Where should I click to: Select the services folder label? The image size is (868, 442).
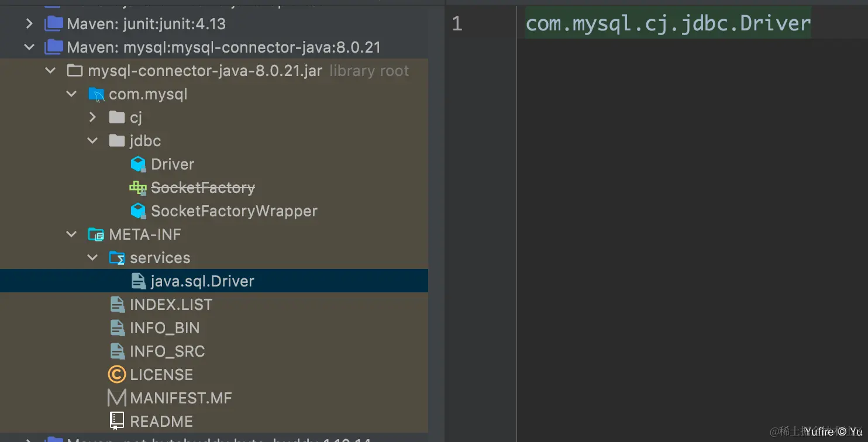tap(160, 258)
